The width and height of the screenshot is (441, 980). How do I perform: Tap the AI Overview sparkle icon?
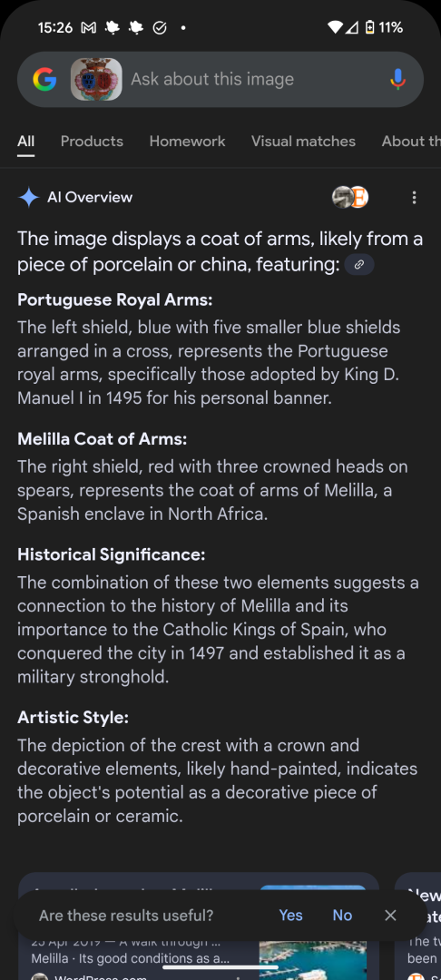coord(29,198)
